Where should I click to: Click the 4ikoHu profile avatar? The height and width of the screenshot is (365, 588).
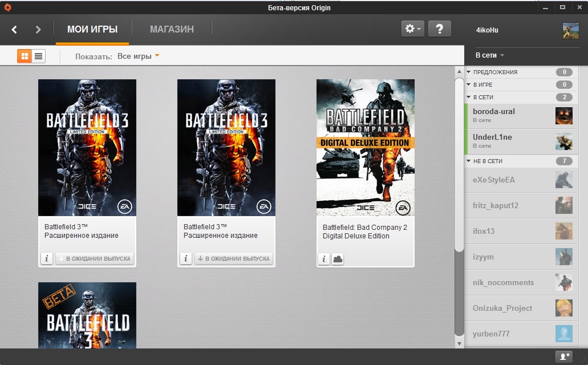pos(571,30)
